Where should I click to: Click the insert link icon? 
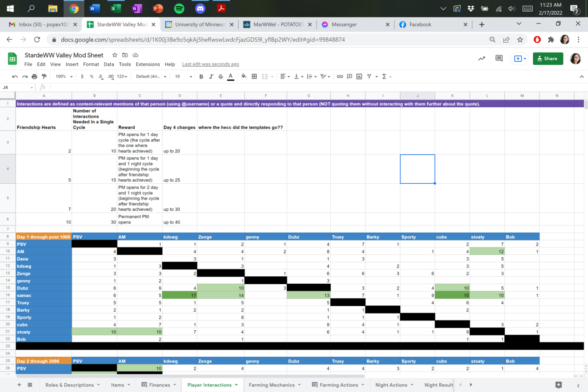point(340,76)
